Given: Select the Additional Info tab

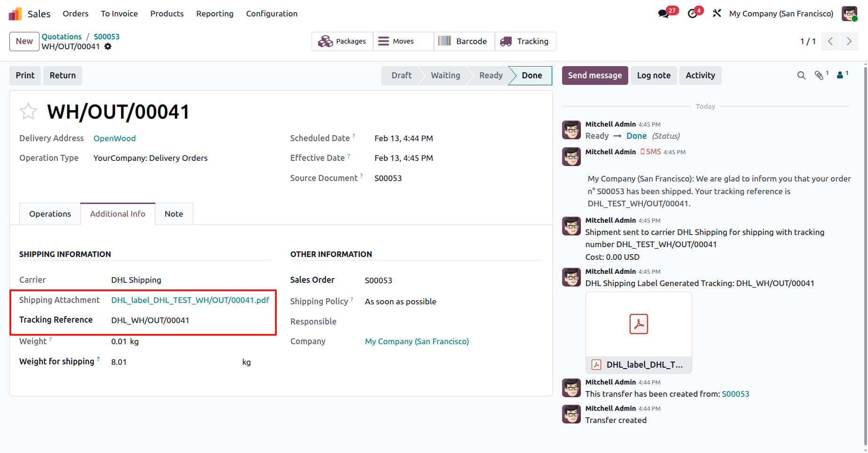Looking at the screenshot, I should pos(118,214).
